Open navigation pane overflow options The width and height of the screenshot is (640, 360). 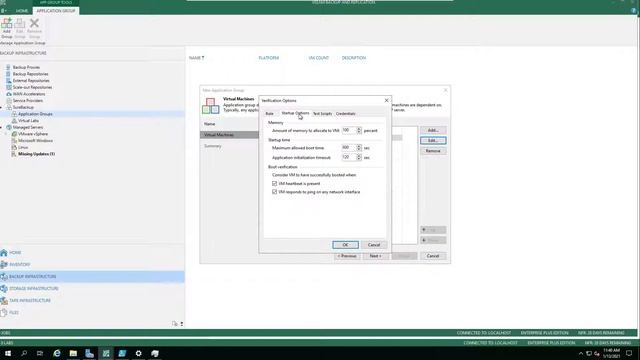tap(182, 324)
